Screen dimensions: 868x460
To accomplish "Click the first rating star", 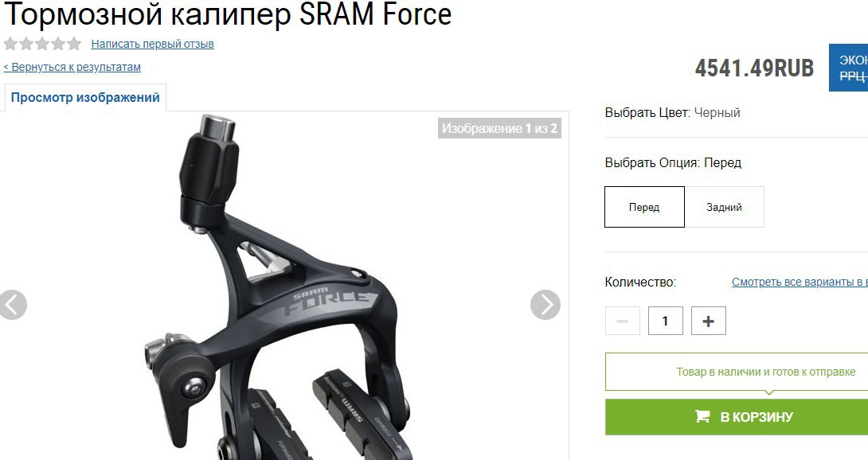I will tap(10, 44).
